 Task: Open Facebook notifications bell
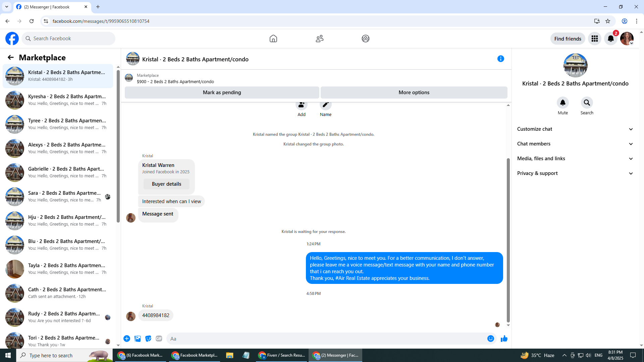click(x=610, y=39)
